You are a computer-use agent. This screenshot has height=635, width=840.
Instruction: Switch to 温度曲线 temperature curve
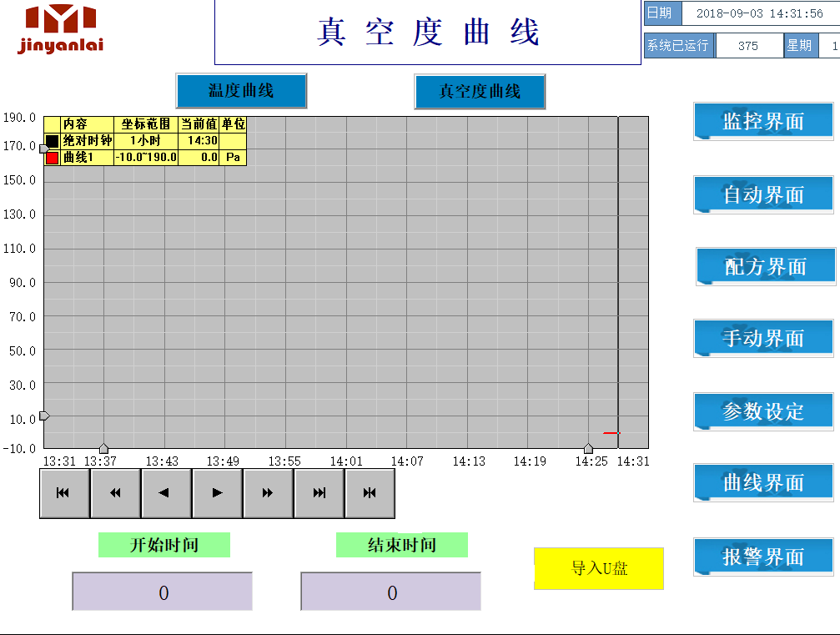click(241, 91)
